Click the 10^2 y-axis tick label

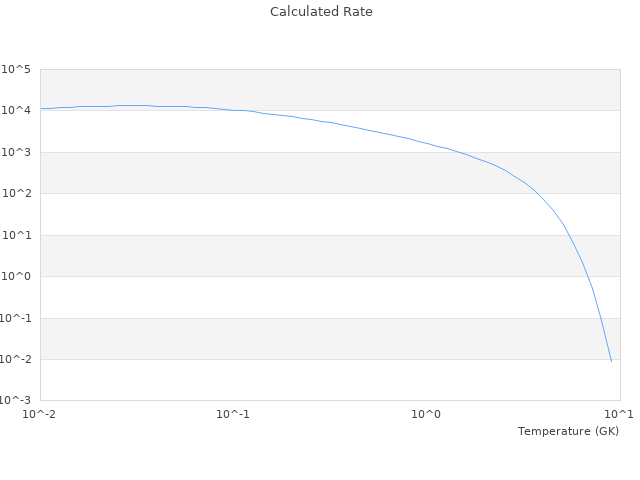16,194
